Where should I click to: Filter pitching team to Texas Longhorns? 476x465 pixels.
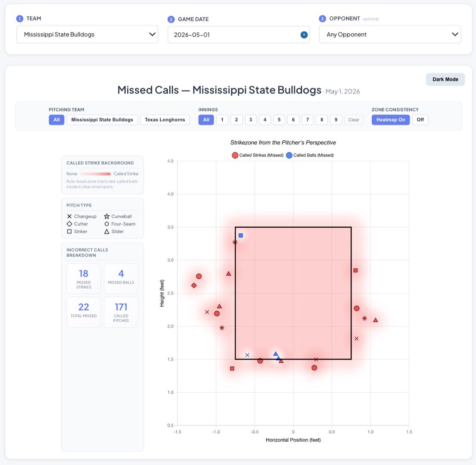click(x=165, y=120)
